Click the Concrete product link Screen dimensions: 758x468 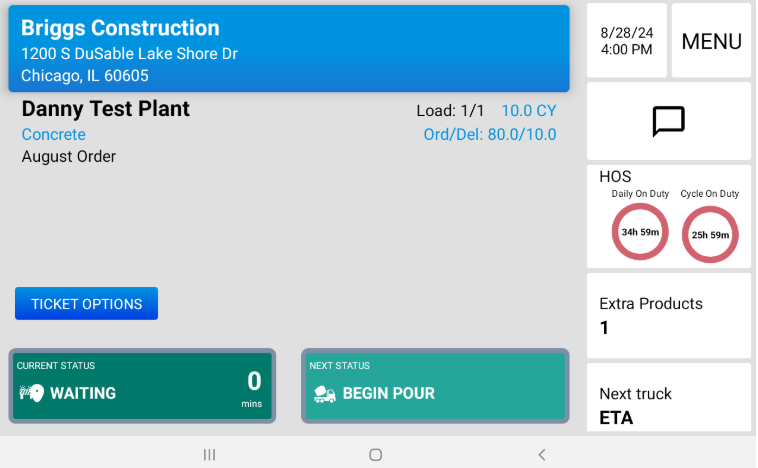click(x=54, y=135)
